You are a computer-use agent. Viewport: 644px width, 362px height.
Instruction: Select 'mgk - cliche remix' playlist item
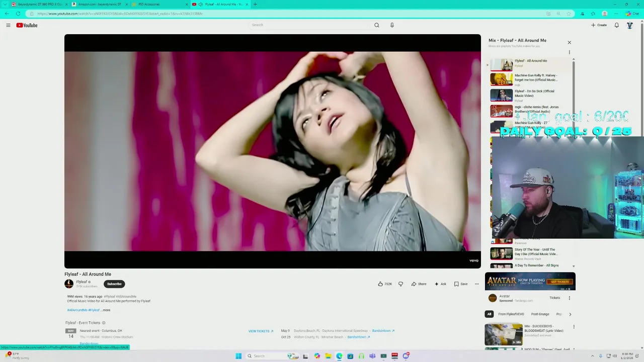point(529,111)
